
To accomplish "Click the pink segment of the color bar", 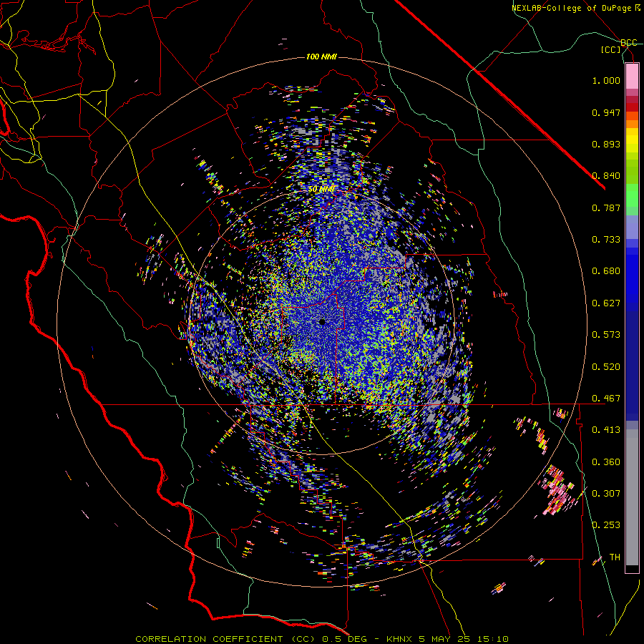I will [632, 77].
